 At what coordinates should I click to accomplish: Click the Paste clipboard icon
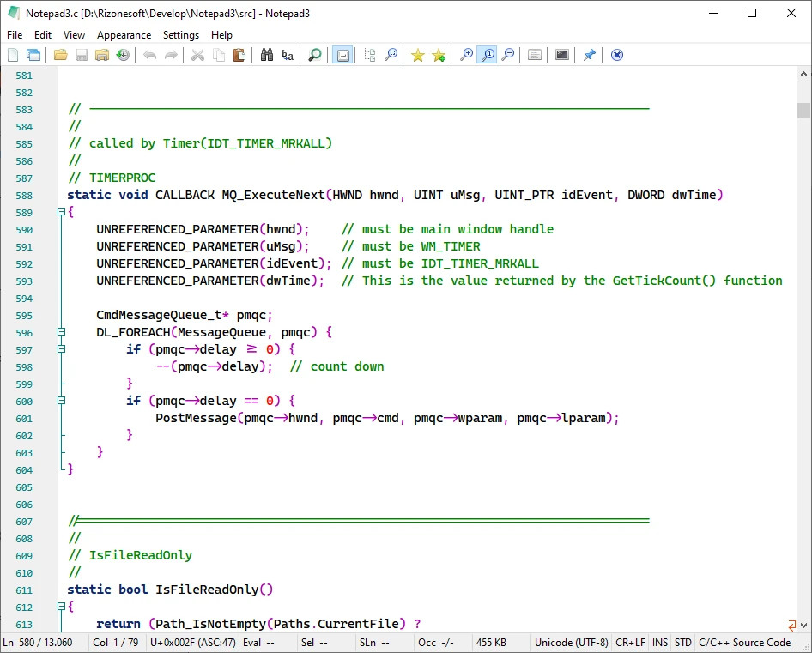click(x=239, y=55)
